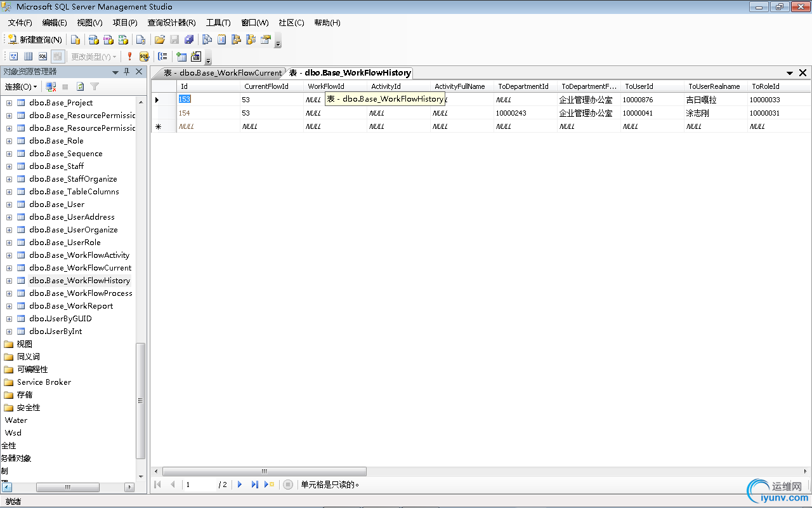Expand the dbo.Base_Project table node

point(9,103)
